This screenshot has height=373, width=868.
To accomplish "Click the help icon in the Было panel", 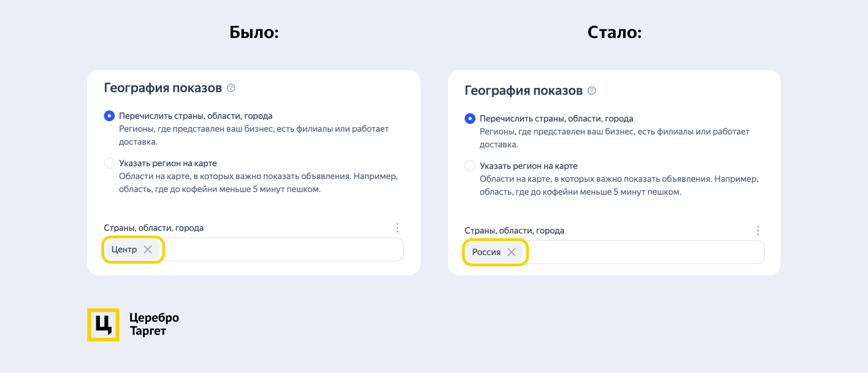I will tap(231, 88).
